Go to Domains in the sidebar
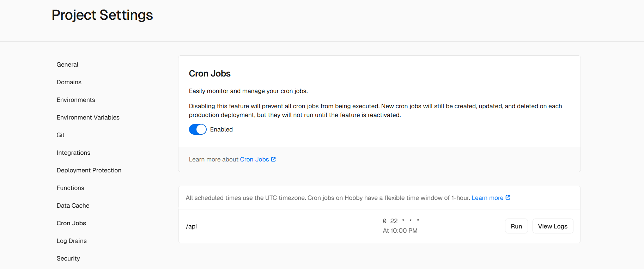644x269 pixels. pyautogui.click(x=69, y=82)
